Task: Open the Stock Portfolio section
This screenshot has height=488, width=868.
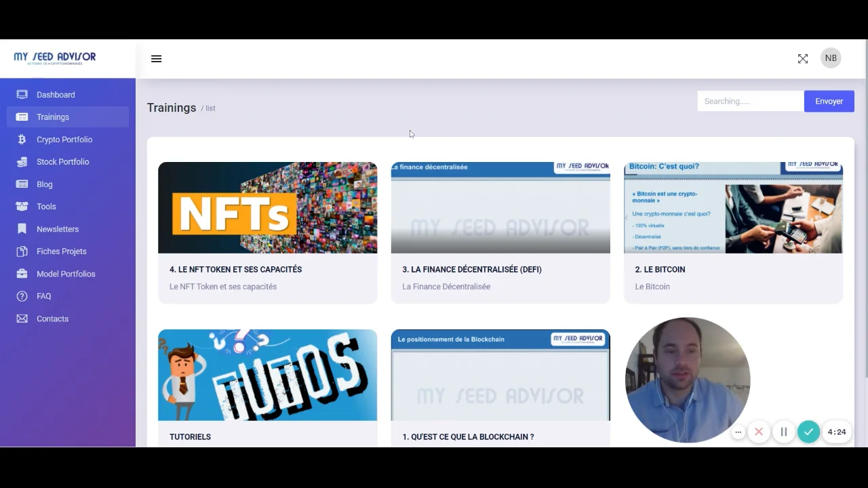Action: 63,162
